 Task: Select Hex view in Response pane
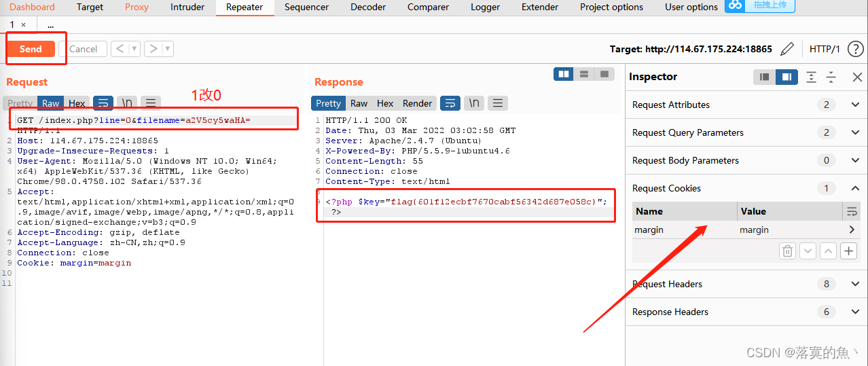tap(385, 103)
